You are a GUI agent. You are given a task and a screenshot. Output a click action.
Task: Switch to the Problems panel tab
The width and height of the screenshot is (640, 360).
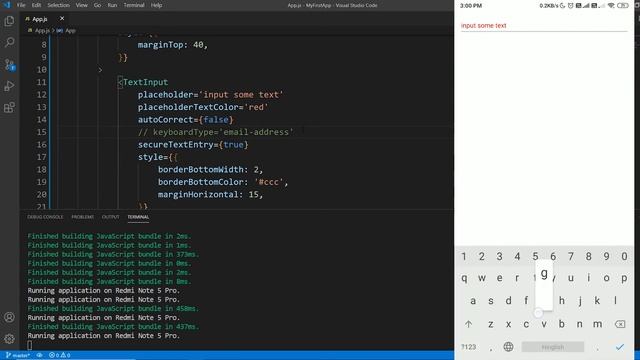click(x=82, y=217)
